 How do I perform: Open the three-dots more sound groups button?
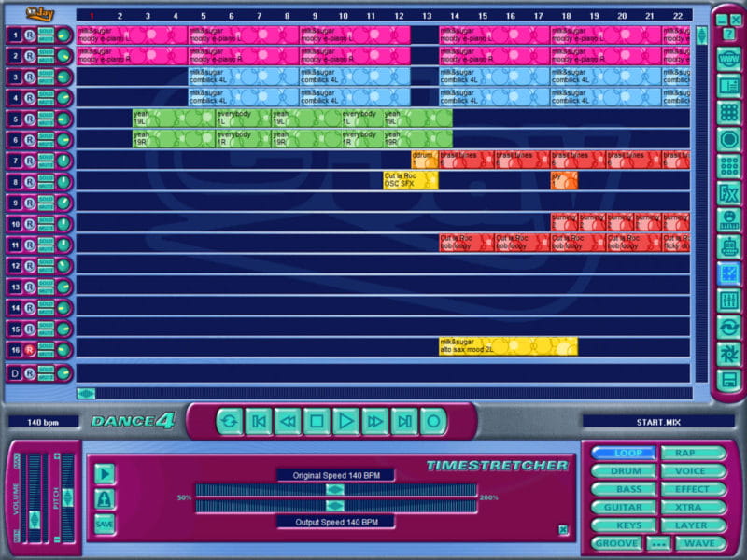[659, 543]
